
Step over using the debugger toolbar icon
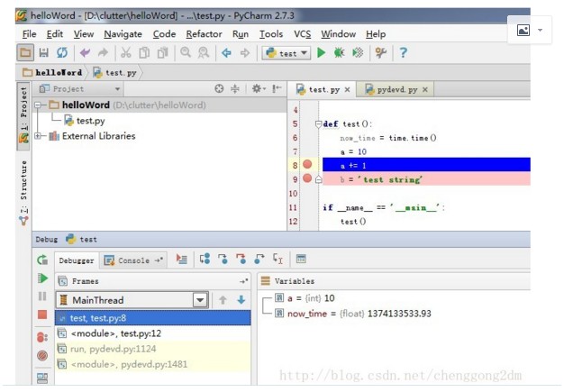[205, 259]
